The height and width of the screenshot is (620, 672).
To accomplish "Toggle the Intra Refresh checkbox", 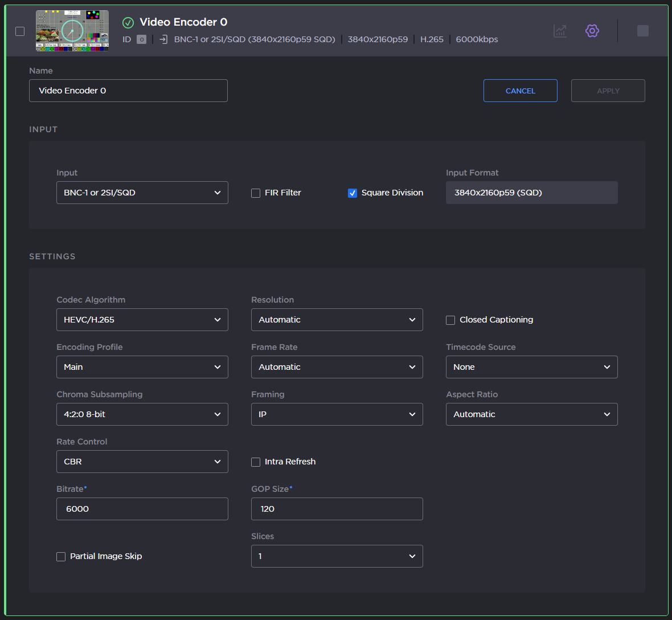I will [256, 462].
